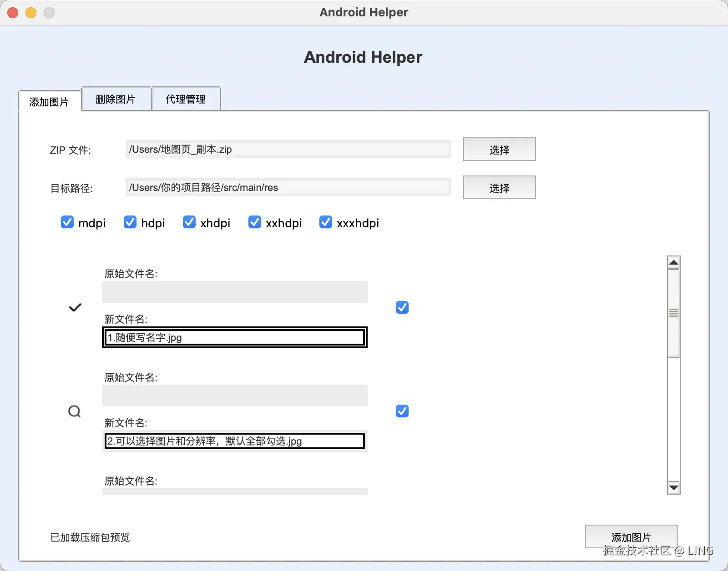Open the 删除图片 tab

tap(116, 99)
